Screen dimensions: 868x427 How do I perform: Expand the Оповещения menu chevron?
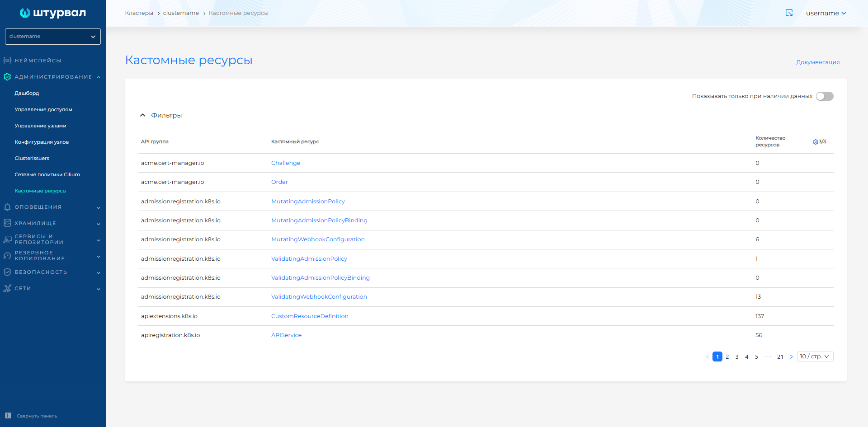tap(99, 208)
